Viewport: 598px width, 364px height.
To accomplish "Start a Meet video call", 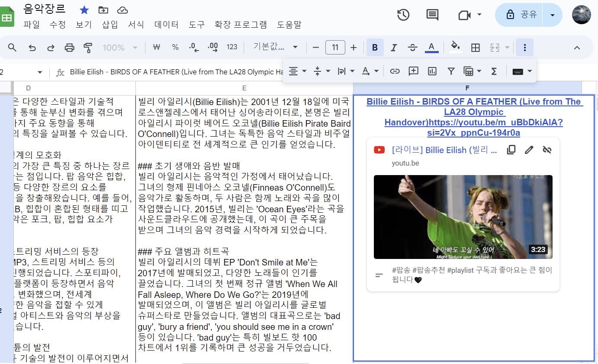I will [464, 15].
